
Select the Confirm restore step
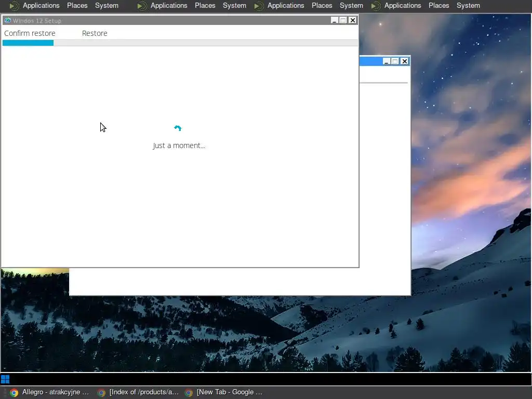point(30,33)
